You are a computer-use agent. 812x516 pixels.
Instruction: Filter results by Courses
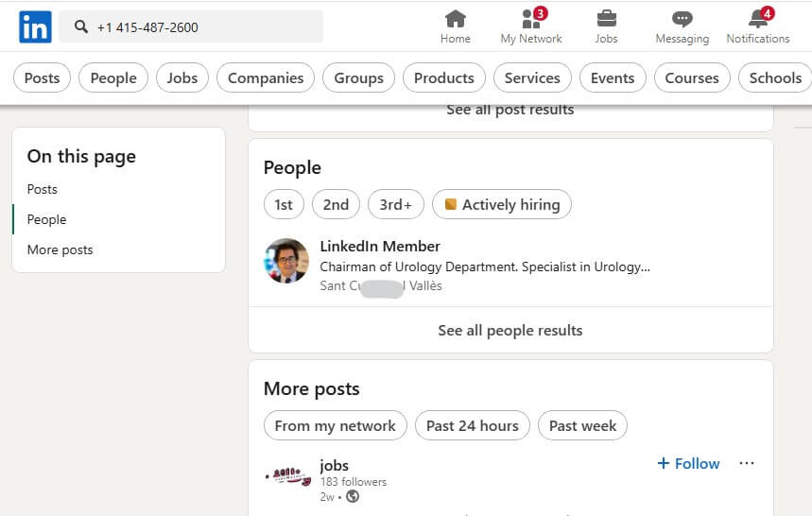(x=692, y=77)
